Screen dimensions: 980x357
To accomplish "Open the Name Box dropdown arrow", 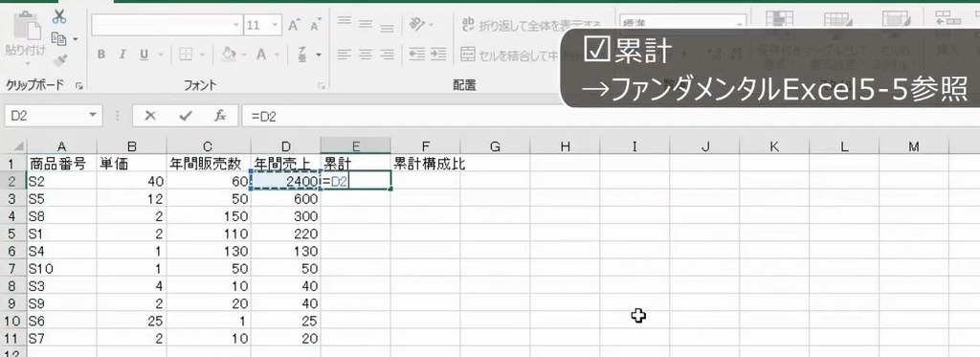I will click(x=94, y=116).
